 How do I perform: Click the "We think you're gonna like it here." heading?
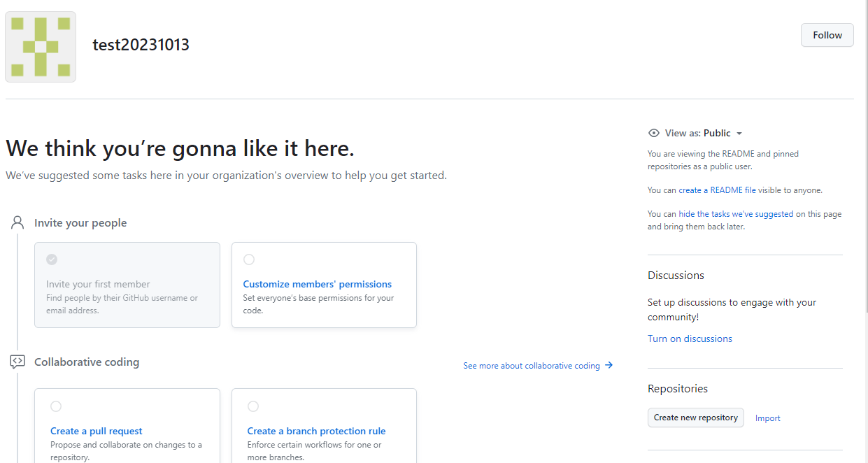tap(180, 148)
